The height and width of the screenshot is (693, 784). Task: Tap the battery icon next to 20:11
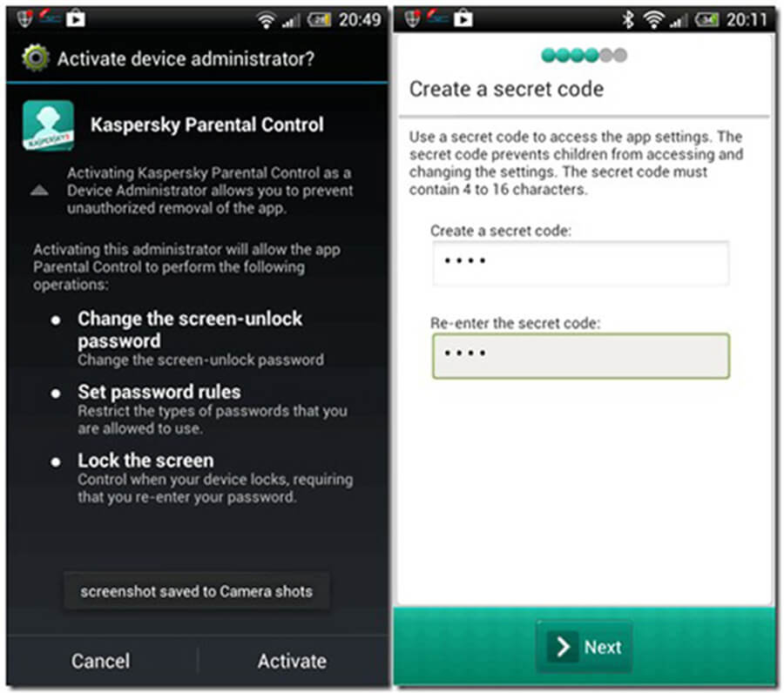(x=706, y=20)
